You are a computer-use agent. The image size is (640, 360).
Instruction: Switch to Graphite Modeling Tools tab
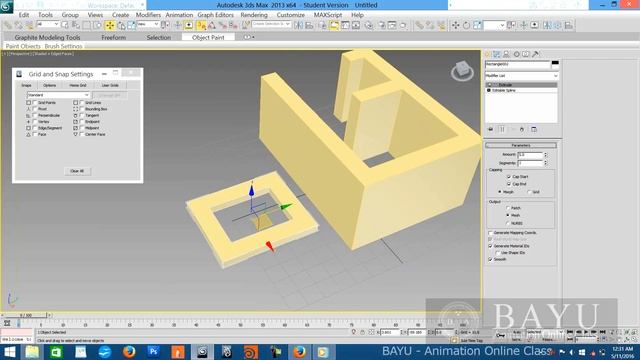47,37
